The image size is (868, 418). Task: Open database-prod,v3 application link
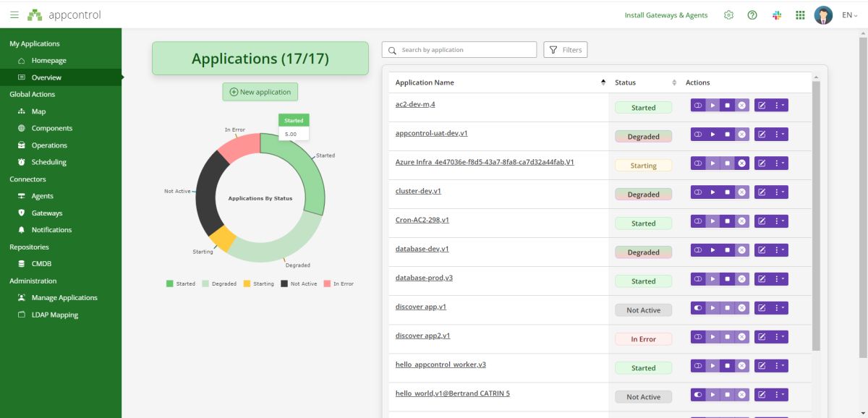tap(424, 278)
